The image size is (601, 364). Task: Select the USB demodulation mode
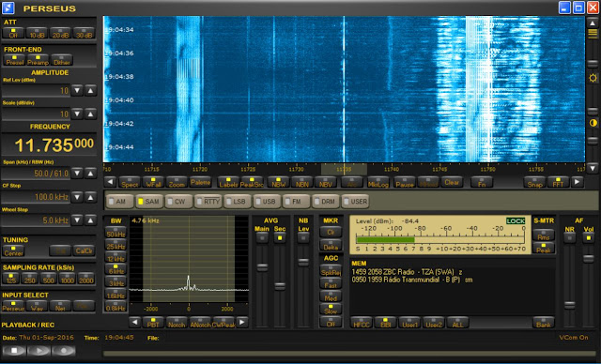(x=267, y=202)
